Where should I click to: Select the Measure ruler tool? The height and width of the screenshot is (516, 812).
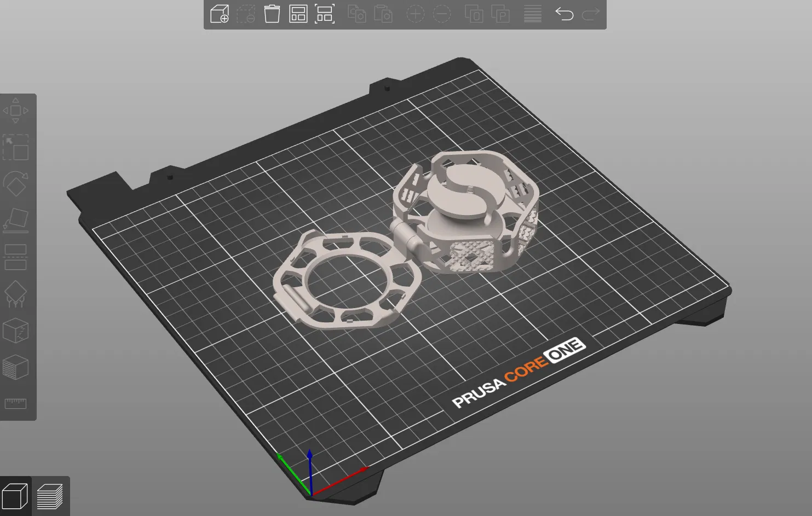coord(15,404)
